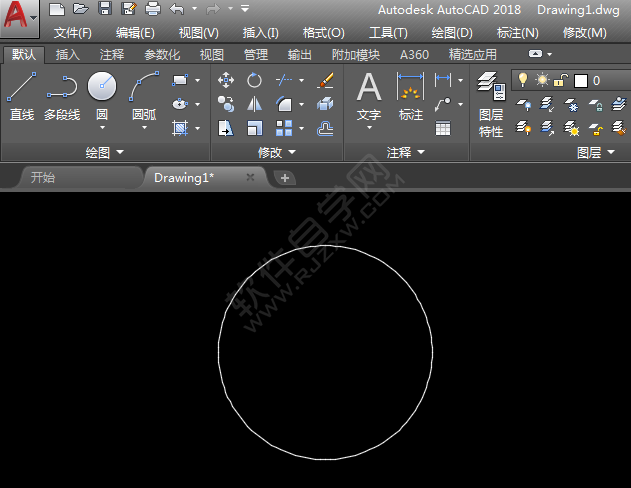Viewport: 631px width, 488px height.
Task: Click the Erase tool icon
Action: click(x=325, y=80)
